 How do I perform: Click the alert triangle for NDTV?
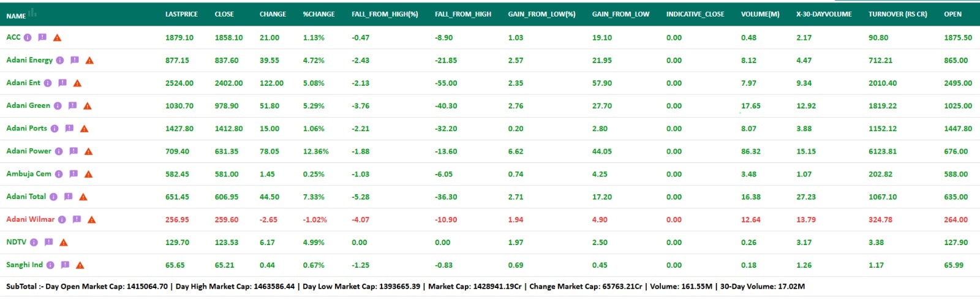[63, 242]
